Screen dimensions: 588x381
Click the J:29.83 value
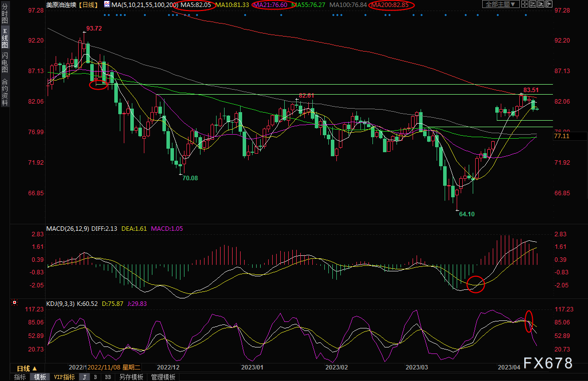click(137, 304)
